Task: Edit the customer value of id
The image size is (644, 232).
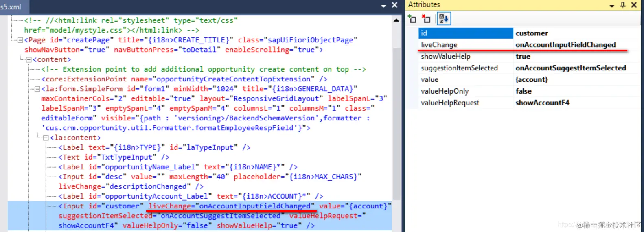Action: click(532, 33)
